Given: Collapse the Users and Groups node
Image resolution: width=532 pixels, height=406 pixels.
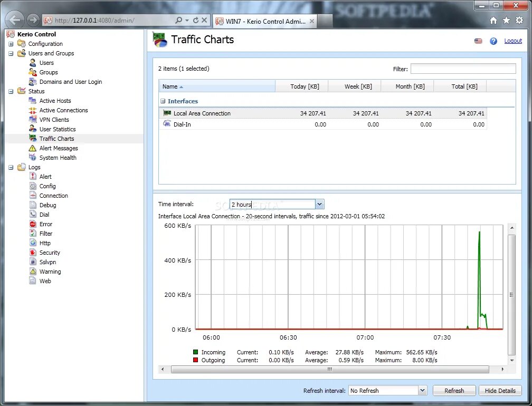Looking at the screenshot, I should point(11,54).
